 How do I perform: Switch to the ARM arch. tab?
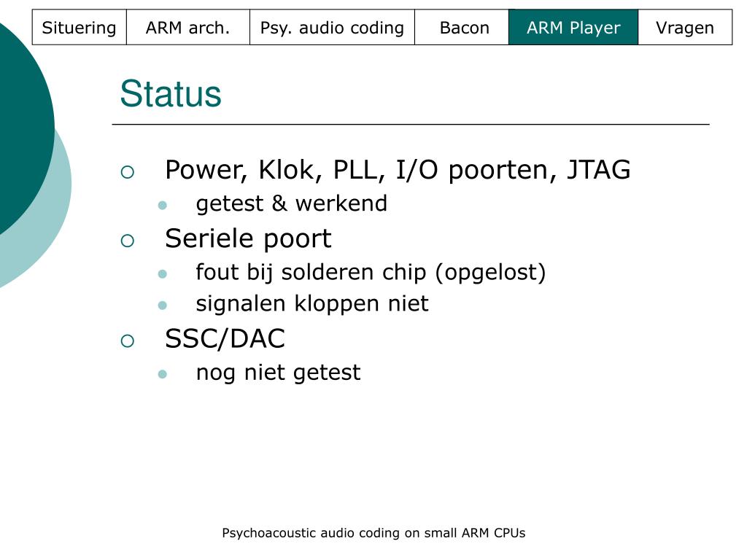pos(187,27)
